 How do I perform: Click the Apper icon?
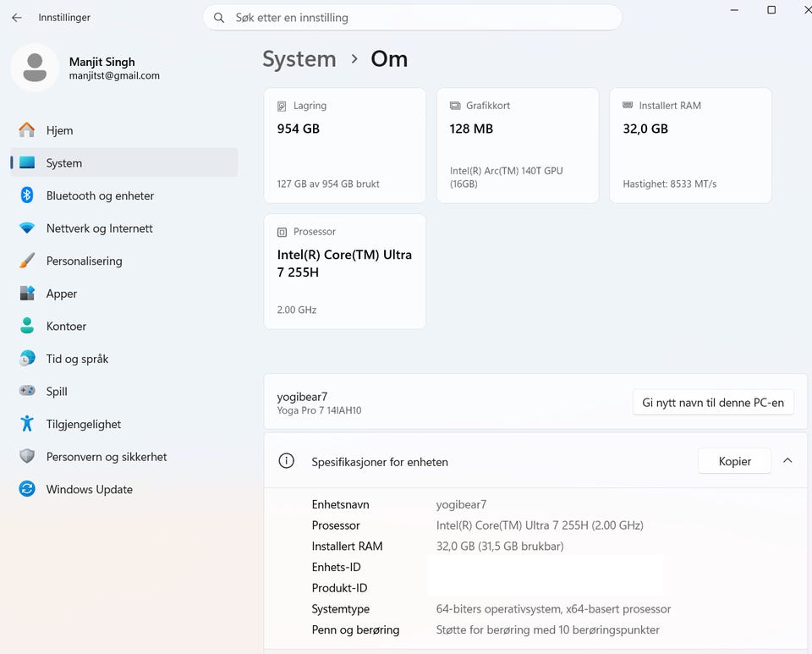coord(27,293)
